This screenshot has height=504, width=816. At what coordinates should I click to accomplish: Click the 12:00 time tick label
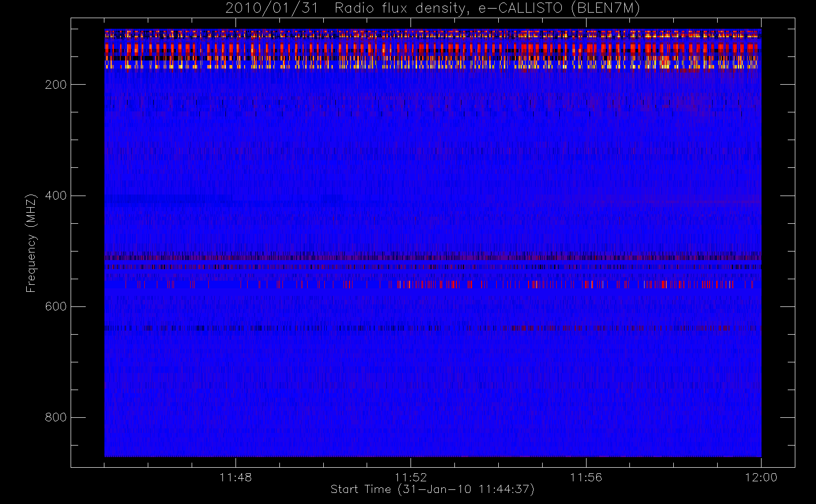coord(761,477)
